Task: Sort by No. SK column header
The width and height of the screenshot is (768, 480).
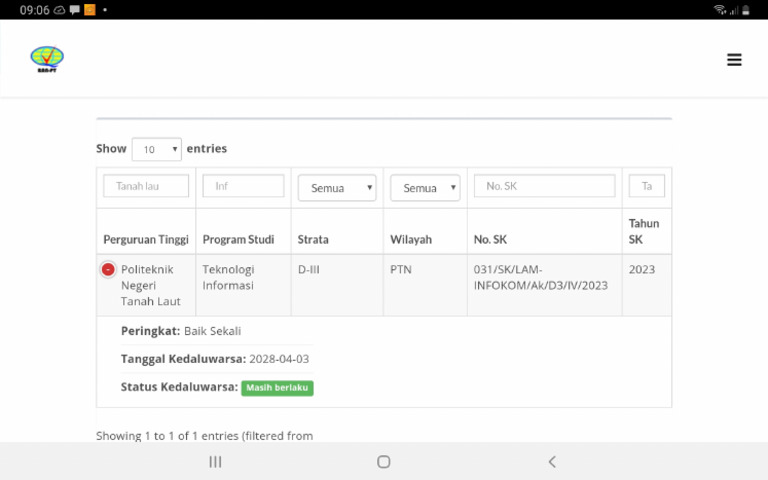Action: click(x=490, y=240)
